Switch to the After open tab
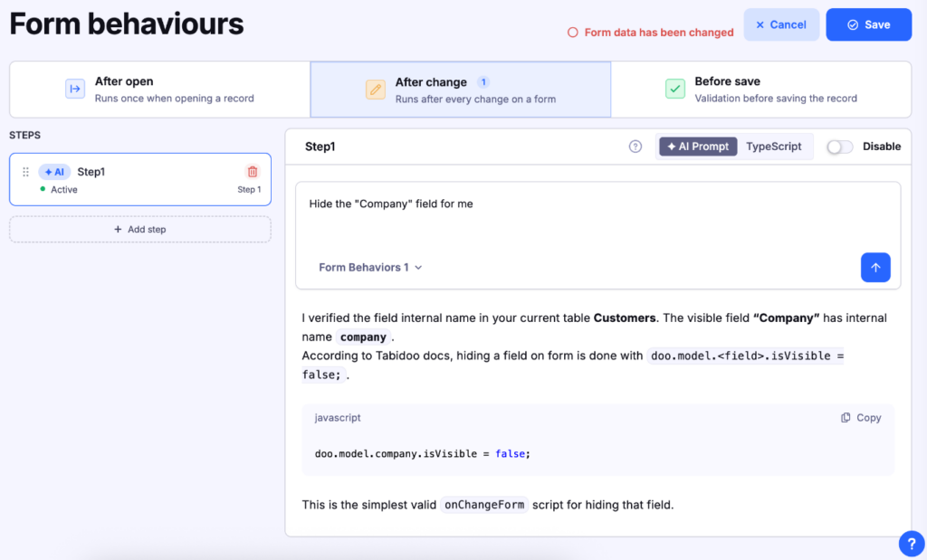The image size is (927, 560). coord(159,90)
